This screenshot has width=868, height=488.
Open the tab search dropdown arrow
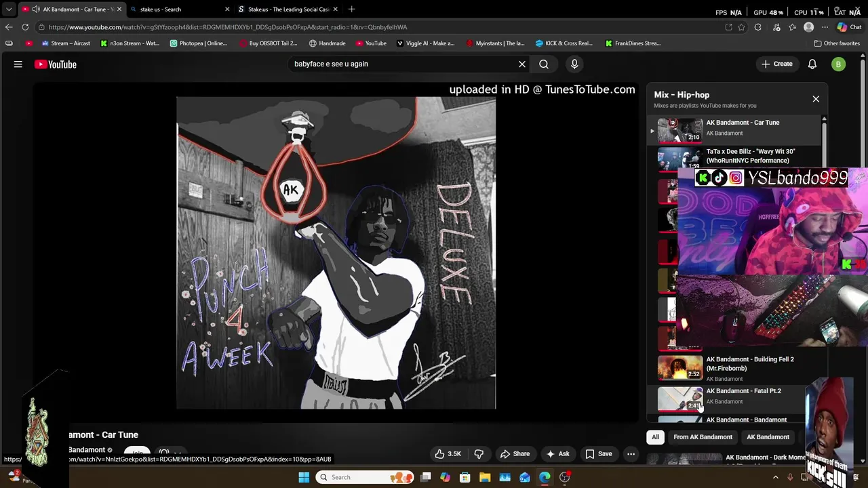[x=9, y=9]
